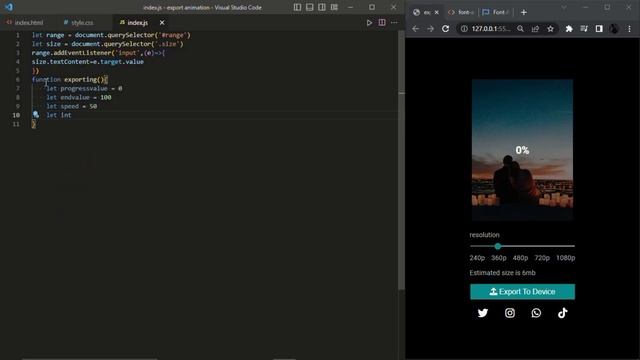Viewport: 640px width, 360px height.
Task: Click the 240p resolution label
Action: pyautogui.click(x=477, y=258)
